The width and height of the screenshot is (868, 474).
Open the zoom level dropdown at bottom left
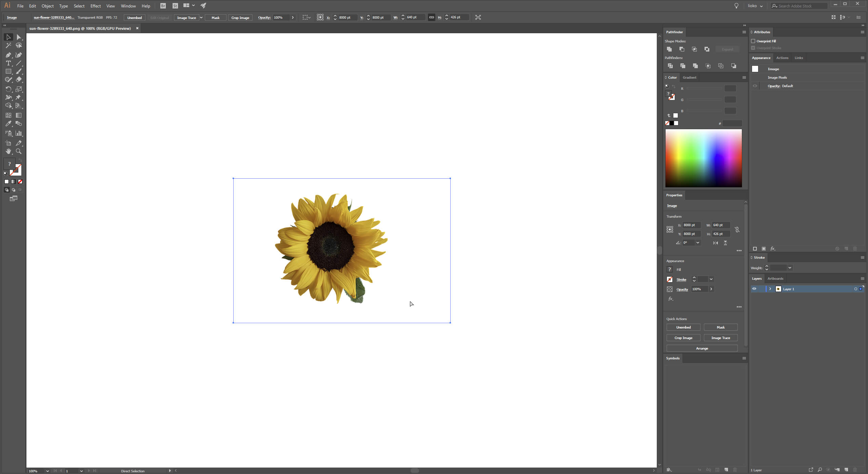(47, 471)
